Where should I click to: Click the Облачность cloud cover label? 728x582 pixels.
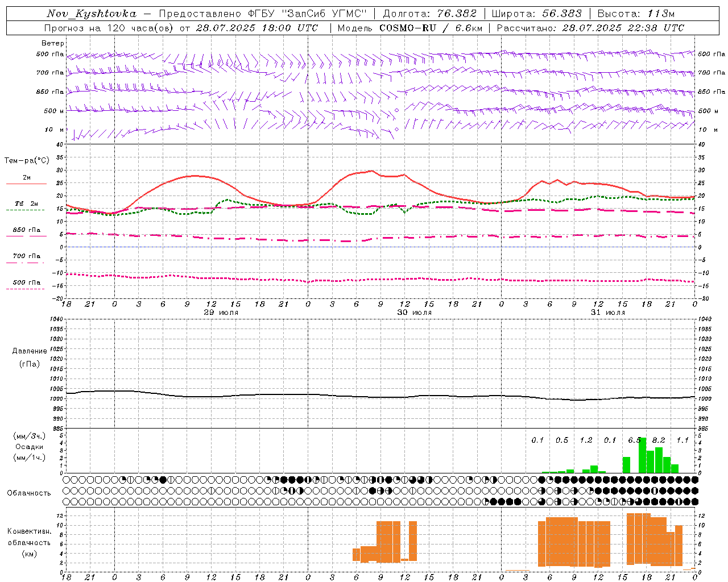[x=29, y=493]
